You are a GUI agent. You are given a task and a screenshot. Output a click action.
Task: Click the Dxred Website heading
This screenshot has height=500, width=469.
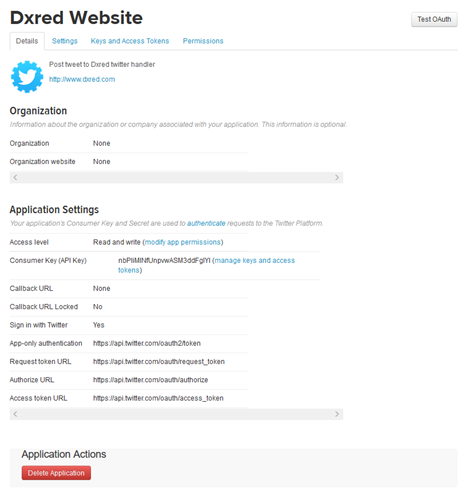tap(76, 18)
